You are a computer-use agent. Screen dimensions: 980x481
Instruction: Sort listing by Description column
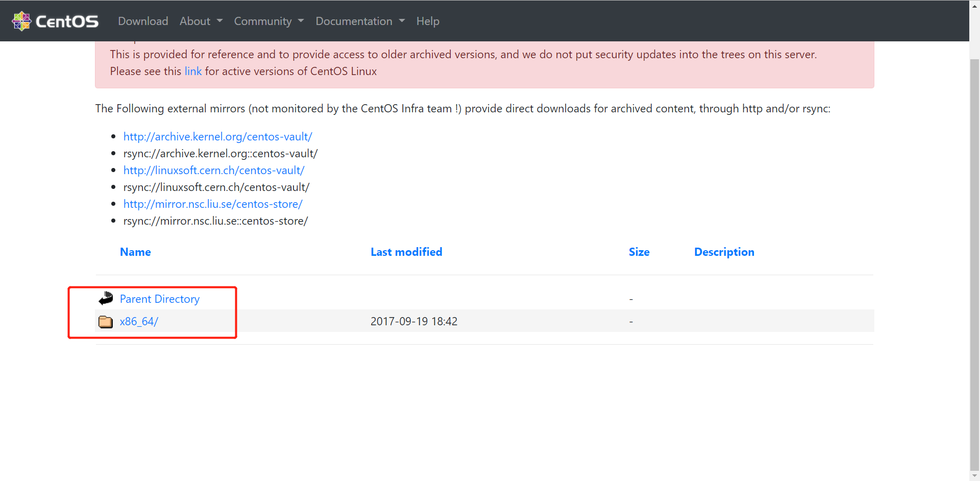click(724, 252)
